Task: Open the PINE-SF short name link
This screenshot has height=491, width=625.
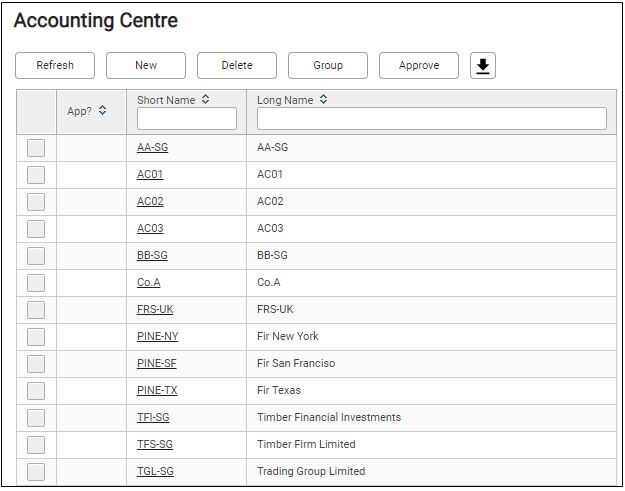Action: tap(156, 364)
